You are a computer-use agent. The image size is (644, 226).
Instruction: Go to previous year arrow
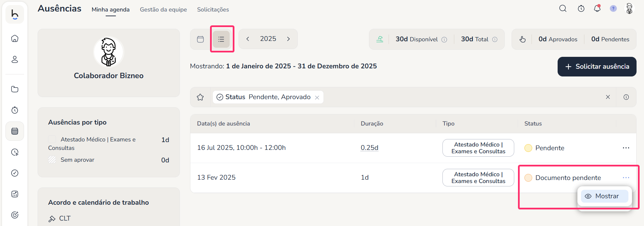248,39
